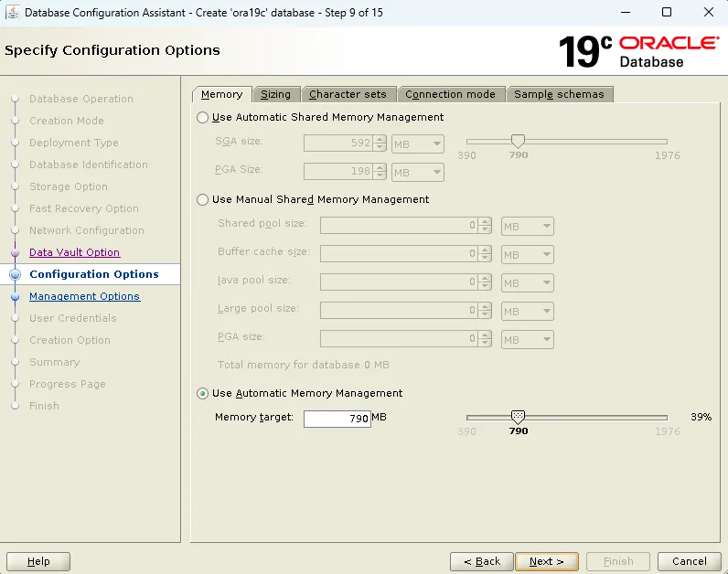Open Java pool size unit dropdown

coord(528,283)
